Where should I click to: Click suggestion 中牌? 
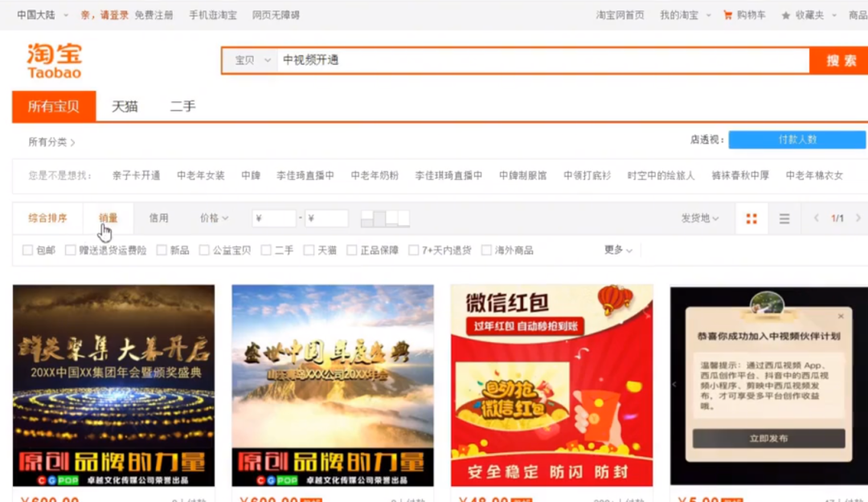coord(251,175)
